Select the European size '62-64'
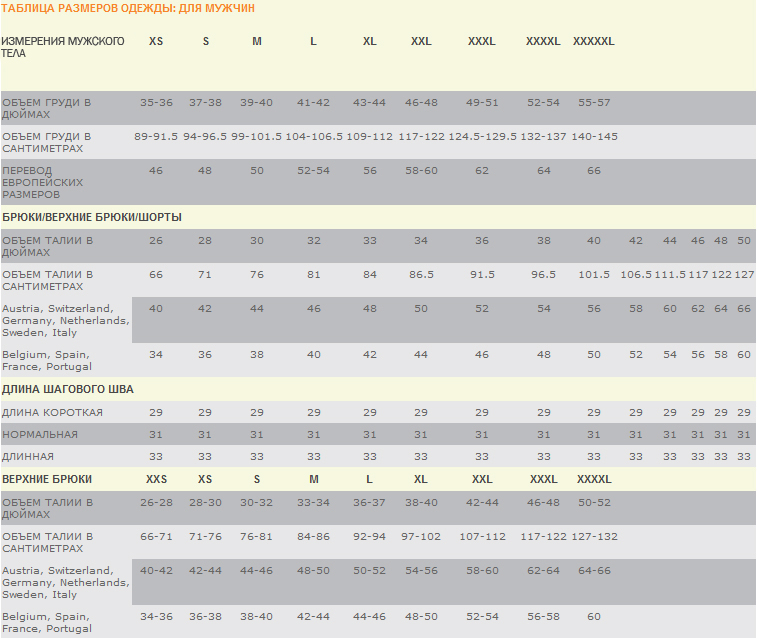 pyautogui.click(x=544, y=571)
